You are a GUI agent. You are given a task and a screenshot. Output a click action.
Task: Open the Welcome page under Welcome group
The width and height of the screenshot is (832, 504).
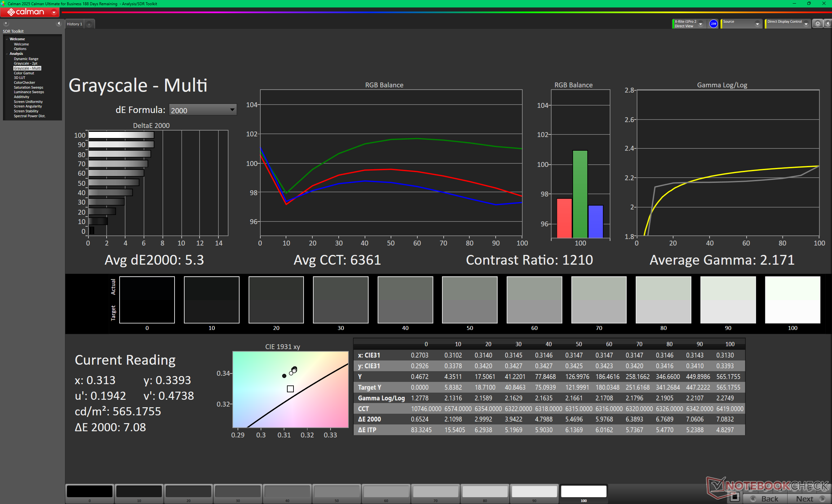click(21, 44)
